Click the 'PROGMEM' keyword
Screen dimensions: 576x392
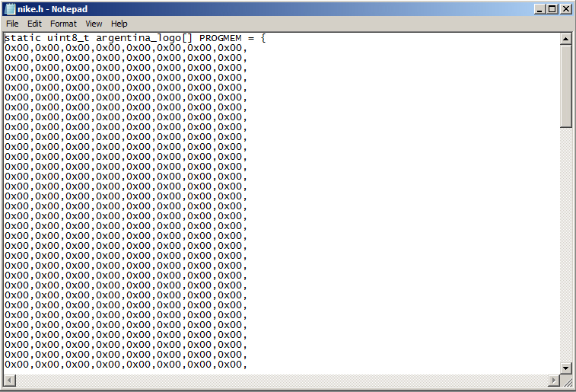(x=221, y=38)
